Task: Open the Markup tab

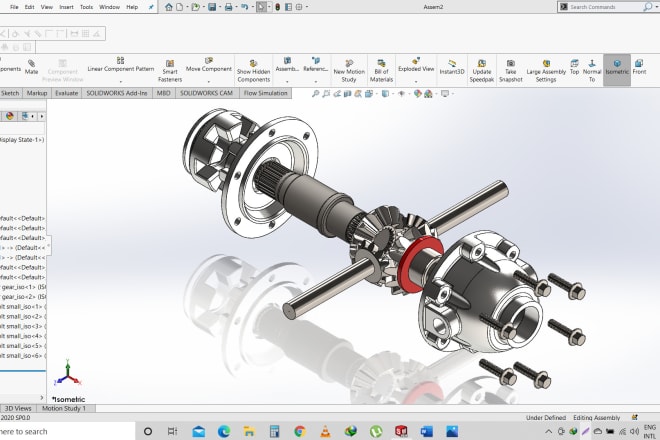Action: point(37,93)
